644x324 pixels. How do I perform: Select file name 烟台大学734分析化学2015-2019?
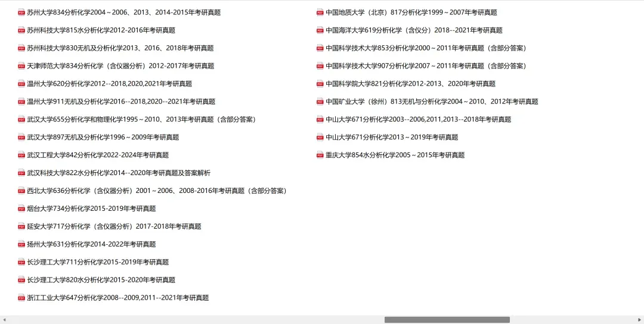tap(91, 209)
